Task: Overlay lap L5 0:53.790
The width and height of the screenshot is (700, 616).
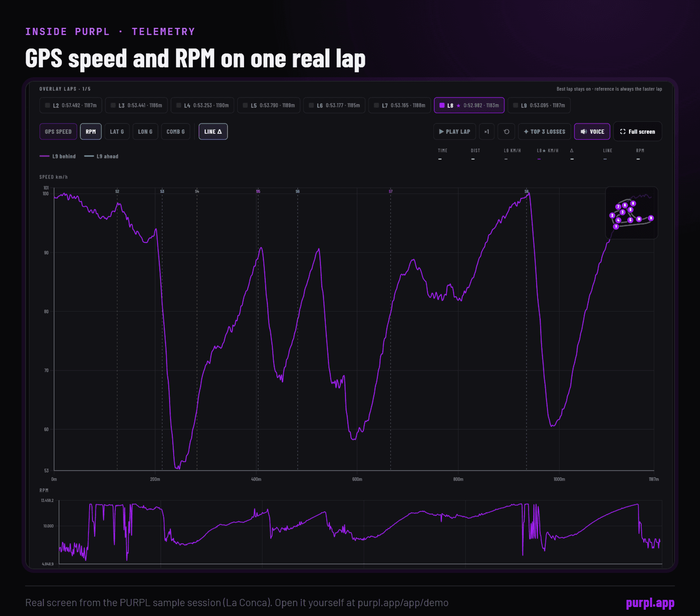Action: point(269,106)
